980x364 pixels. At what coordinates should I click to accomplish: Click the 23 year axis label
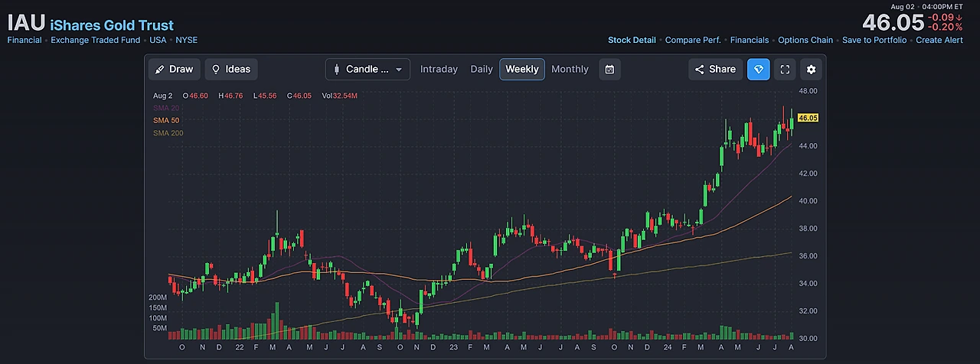pyautogui.click(x=453, y=346)
